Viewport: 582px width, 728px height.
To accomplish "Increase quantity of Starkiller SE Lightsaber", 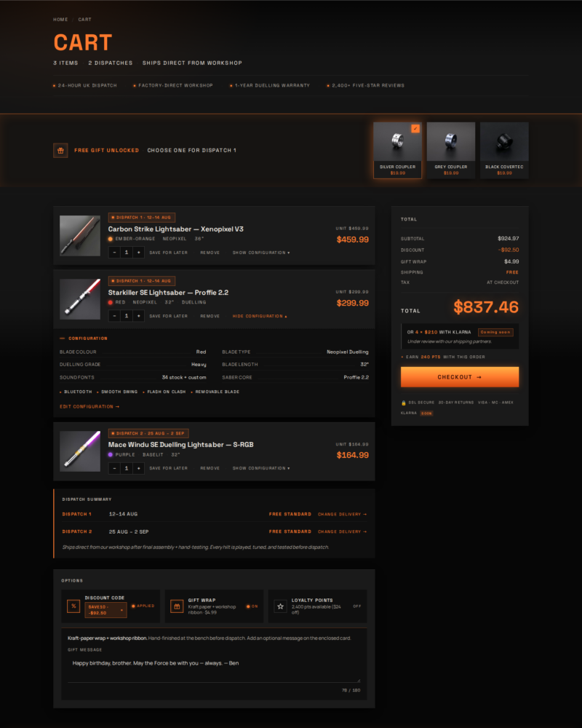I will [138, 316].
